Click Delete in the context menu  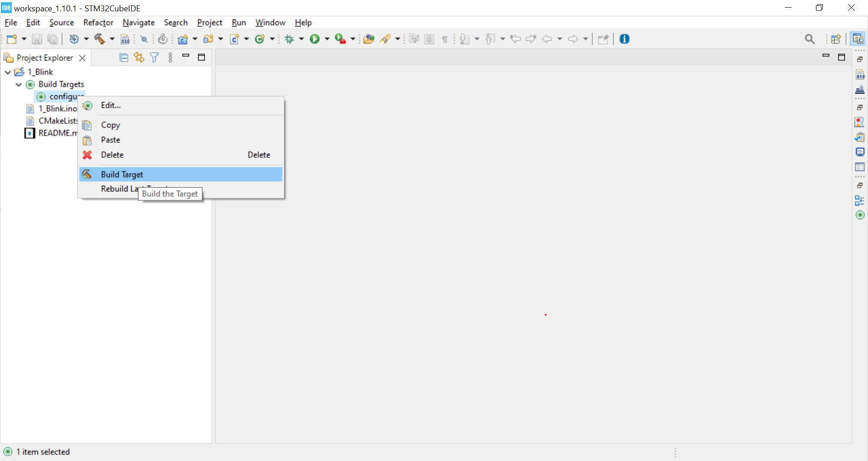point(112,155)
